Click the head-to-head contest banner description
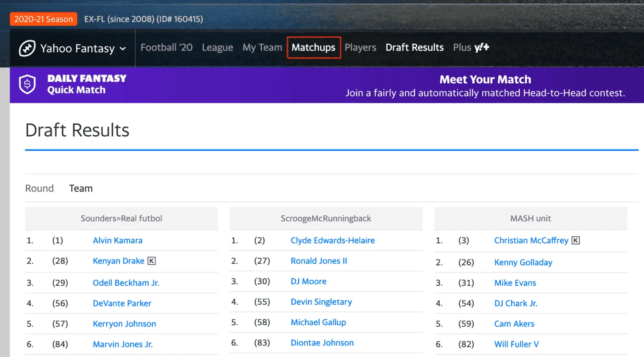The height and width of the screenshot is (357, 644). pyautogui.click(x=485, y=93)
